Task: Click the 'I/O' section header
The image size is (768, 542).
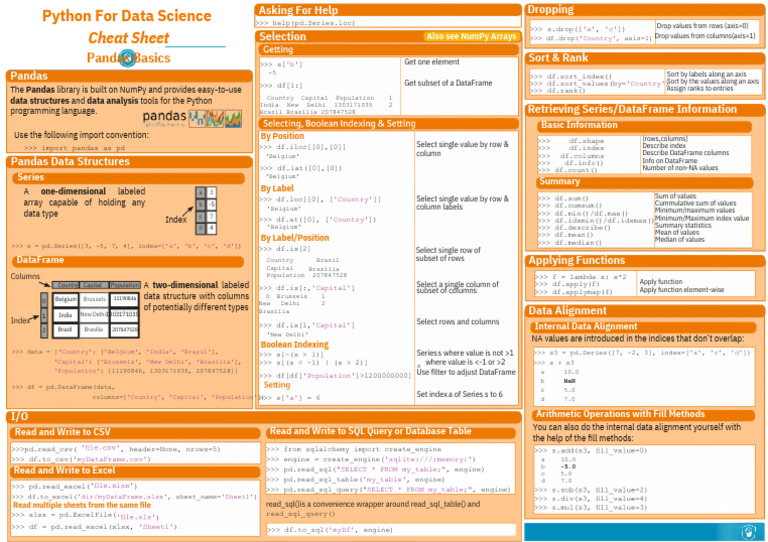Action: click(x=19, y=417)
